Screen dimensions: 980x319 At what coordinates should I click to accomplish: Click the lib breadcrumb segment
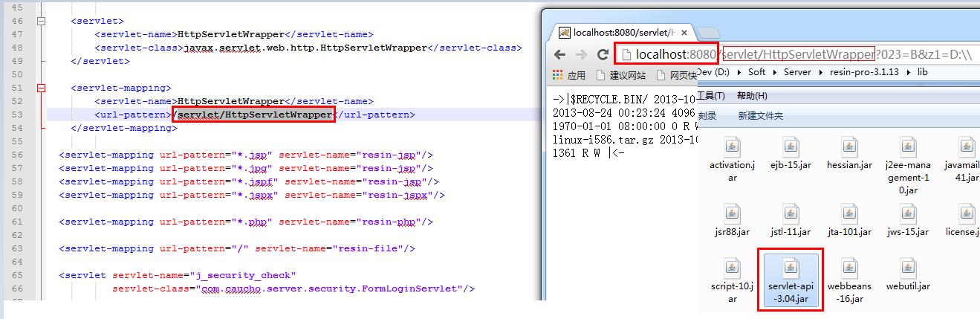click(922, 72)
